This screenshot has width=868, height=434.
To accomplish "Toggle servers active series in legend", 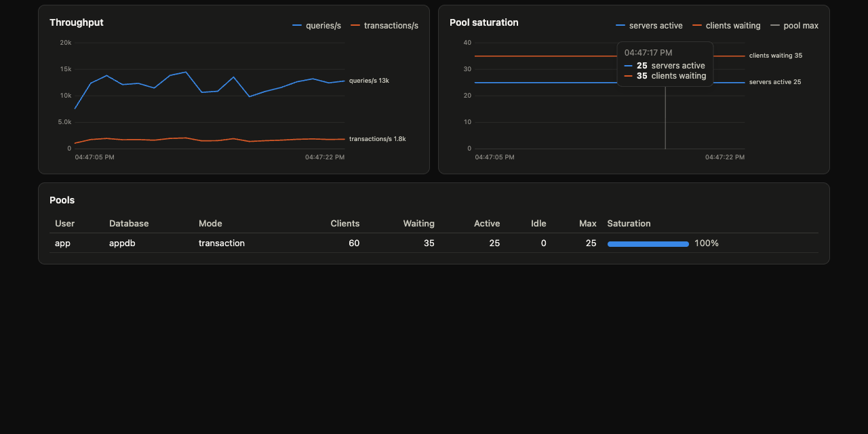I will click(649, 26).
